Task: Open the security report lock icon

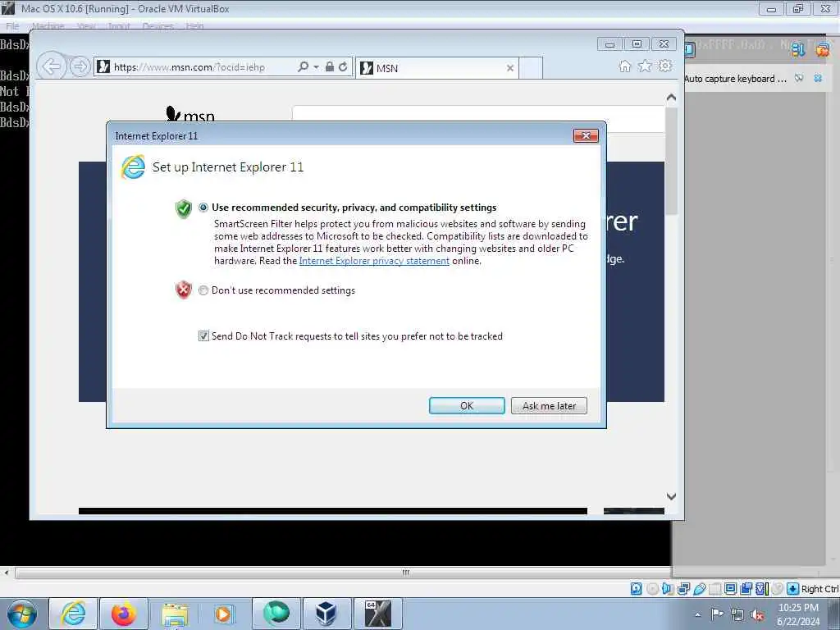Action: tap(330, 67)
